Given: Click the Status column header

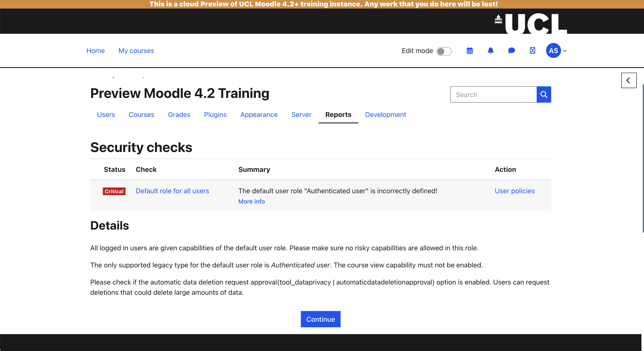Looking at the screenshot, I should (115, 170).
